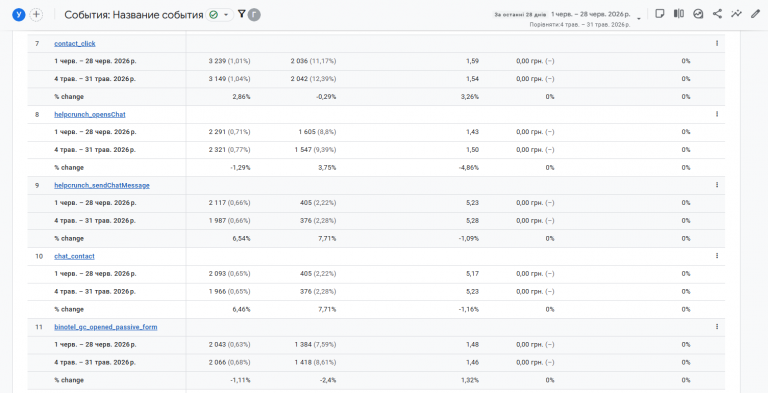768x393 pixels.
Task: Select the -1,29% change value
Action: [x=240, y=168]
